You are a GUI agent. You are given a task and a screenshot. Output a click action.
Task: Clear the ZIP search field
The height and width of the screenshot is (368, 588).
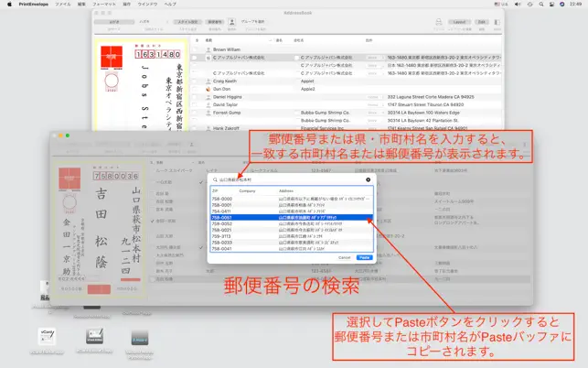coord(369,179)
